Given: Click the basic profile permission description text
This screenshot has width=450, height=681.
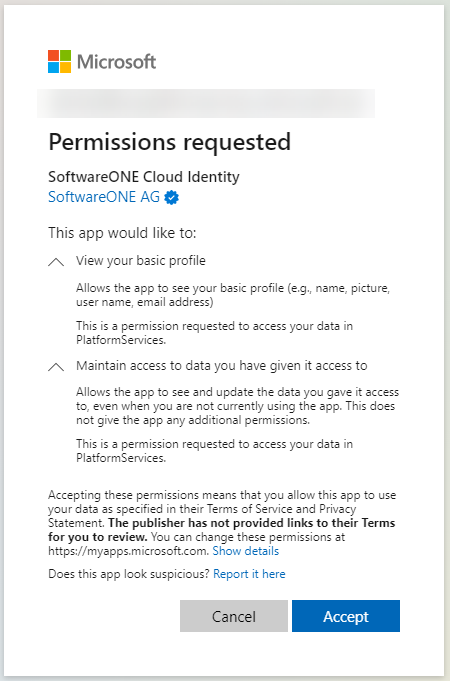Looking at the screenshot, I should 233,295.
